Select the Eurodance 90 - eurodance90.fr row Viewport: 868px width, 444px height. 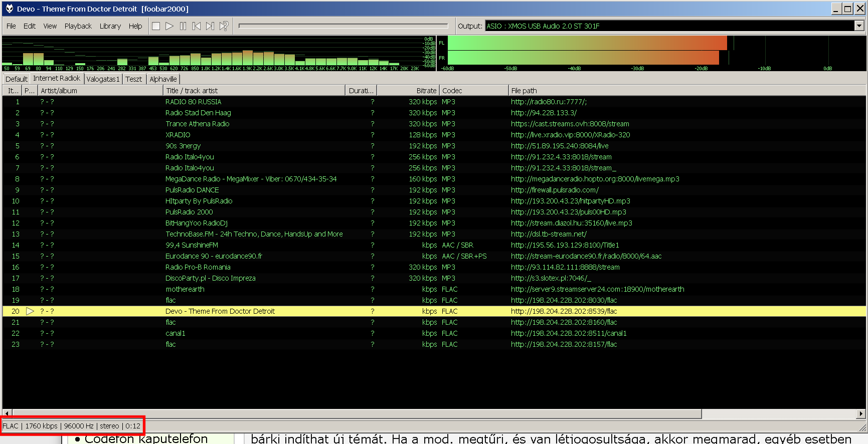pyautogui.click(x=434, y=256)
